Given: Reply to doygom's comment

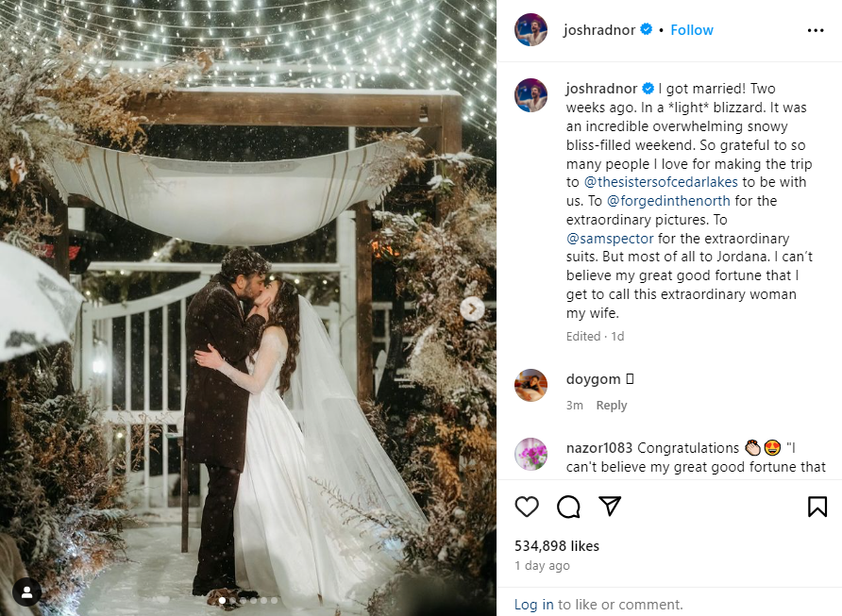Looking at the screenshot, I should [x=611, y=405].
